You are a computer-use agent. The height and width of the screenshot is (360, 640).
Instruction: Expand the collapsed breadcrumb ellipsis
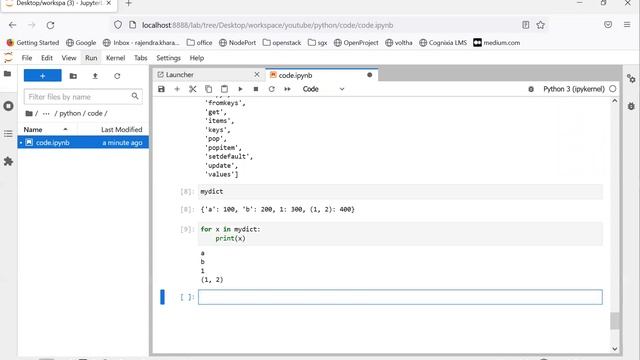[46, 113]
